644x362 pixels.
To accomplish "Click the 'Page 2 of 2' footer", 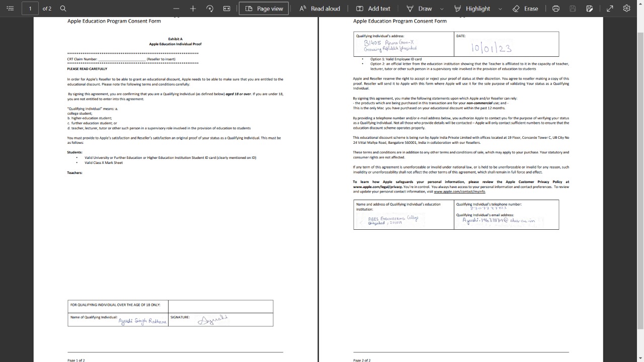I will (362, 360).
